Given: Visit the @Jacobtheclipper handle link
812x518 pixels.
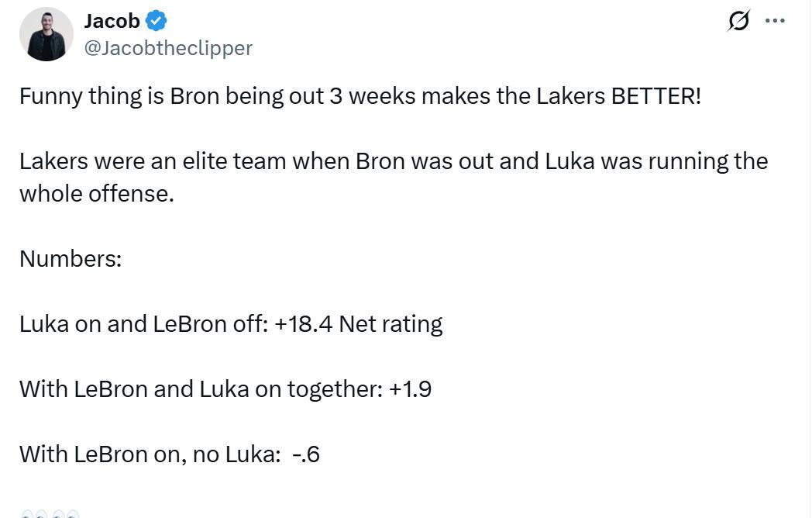Looking at the screenshot, I should (x=168, y=48).
